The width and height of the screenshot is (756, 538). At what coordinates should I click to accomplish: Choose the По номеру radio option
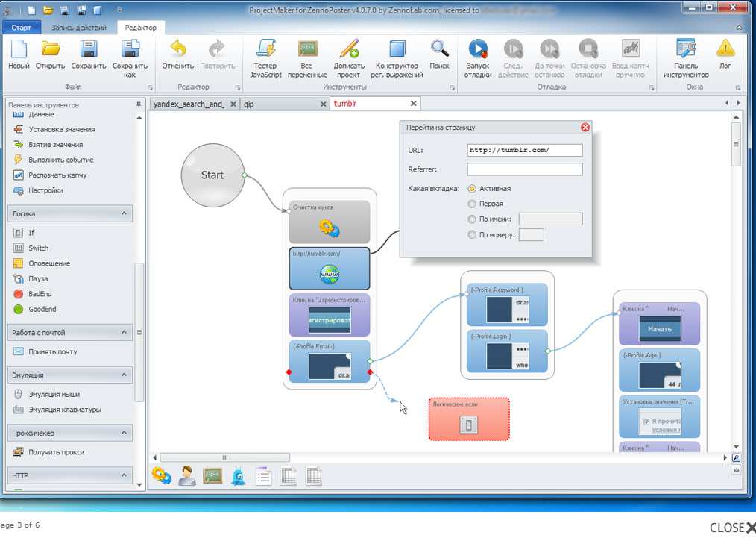pos(471,235)
